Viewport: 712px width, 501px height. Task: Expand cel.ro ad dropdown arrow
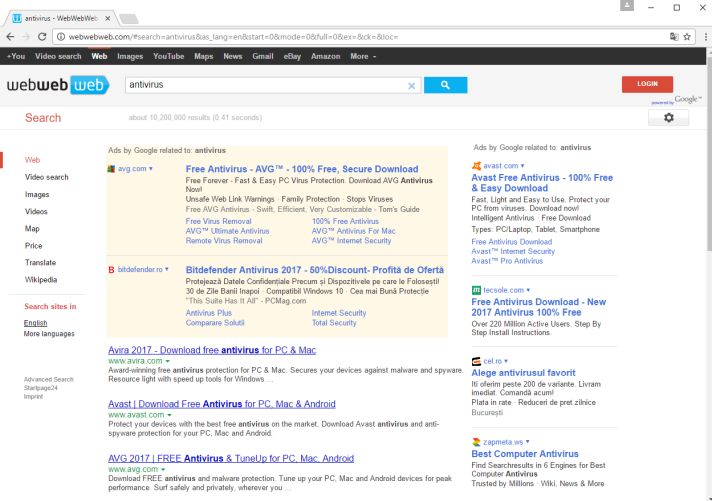tap(506, 361)
